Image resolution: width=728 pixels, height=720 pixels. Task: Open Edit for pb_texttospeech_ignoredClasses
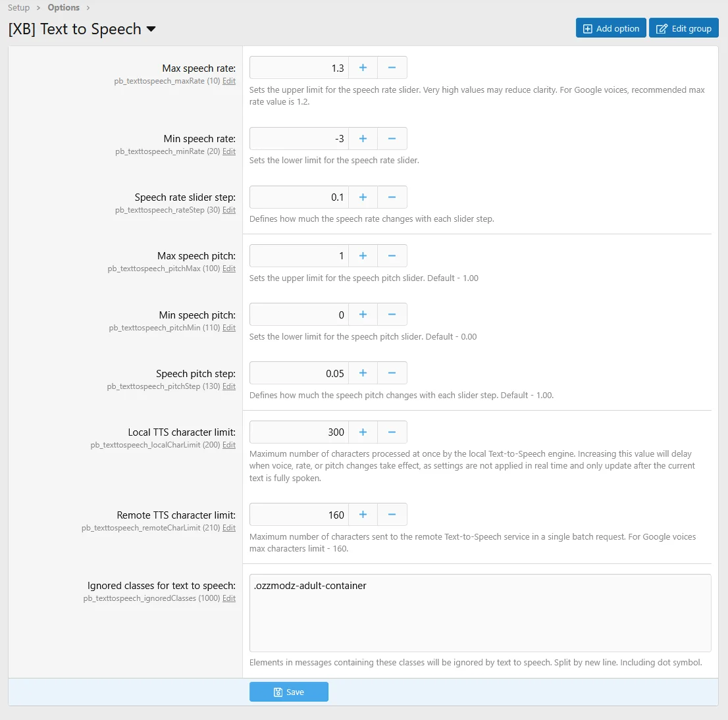[228, 598]
